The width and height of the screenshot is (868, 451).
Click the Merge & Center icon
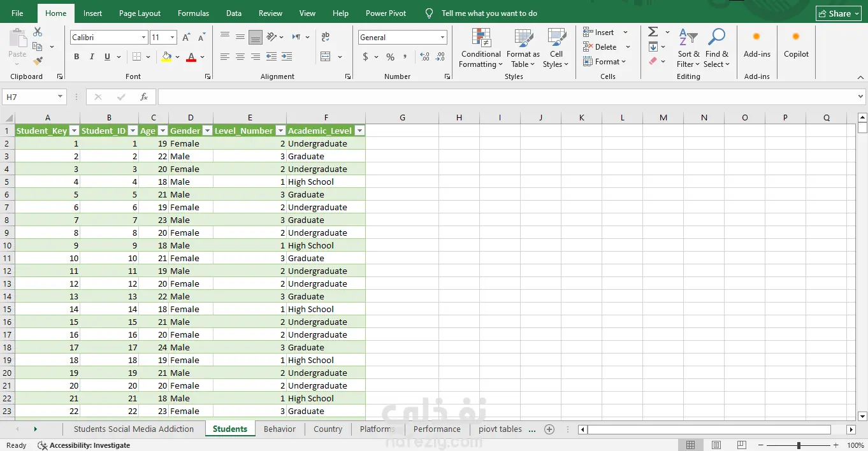[x=326, y=57]
